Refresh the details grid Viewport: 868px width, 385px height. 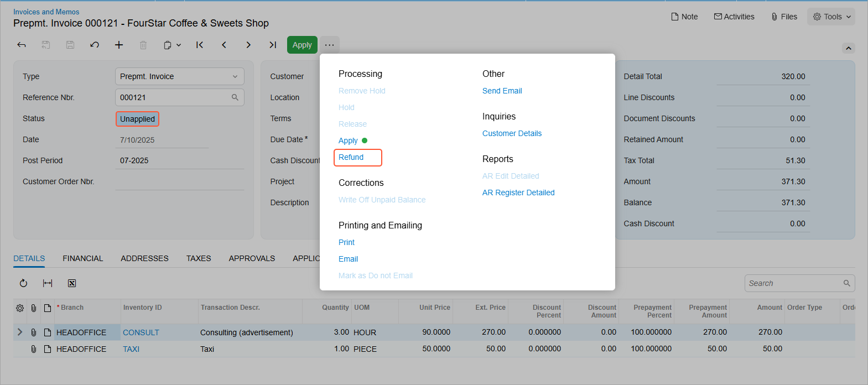point(23,283)
